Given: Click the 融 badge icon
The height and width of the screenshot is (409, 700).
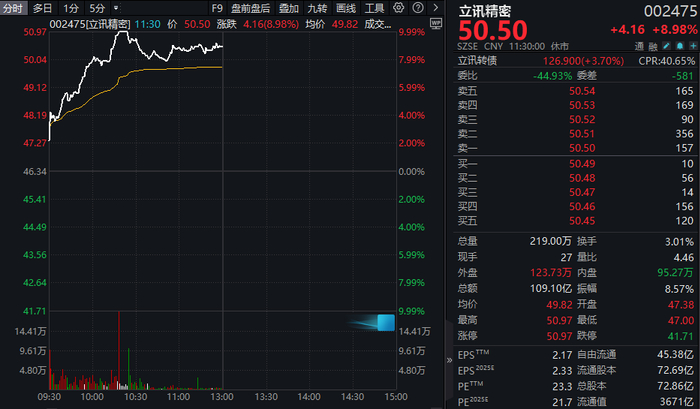Looking at the screenshot, I should coord(653,46).
